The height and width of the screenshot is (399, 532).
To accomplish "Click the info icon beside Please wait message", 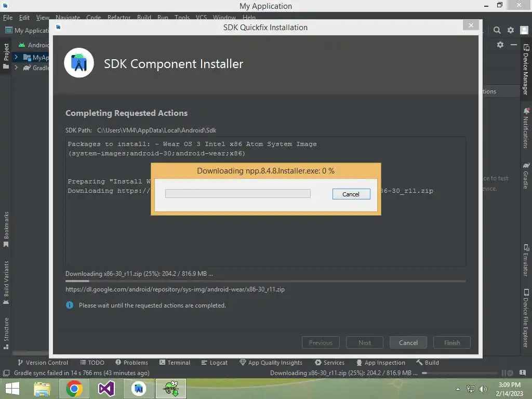I will click(70, 305).
